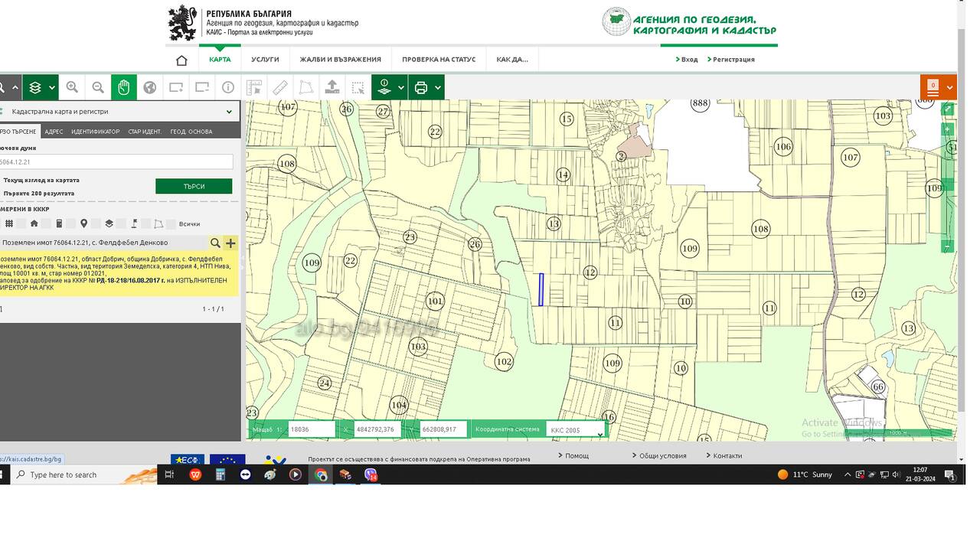Switch to the ИДЕНТИФИКАТОР tab

[x=96, y=132]
